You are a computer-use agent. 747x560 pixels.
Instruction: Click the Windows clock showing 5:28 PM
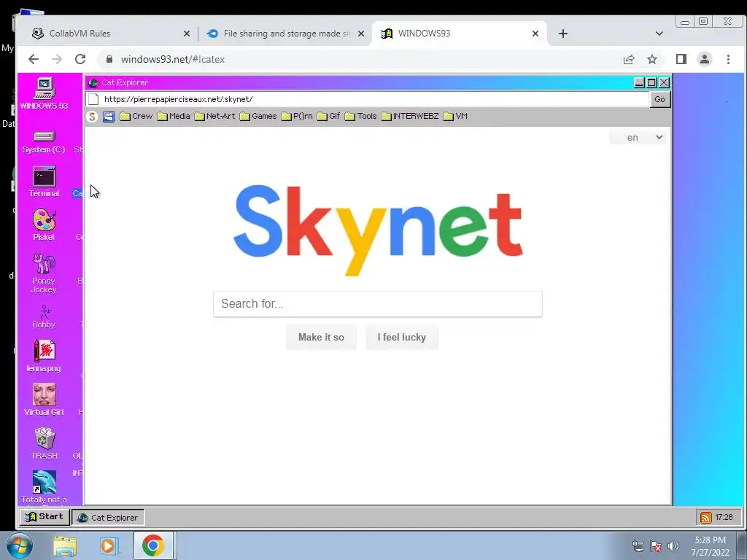click(x=711, y=546)
